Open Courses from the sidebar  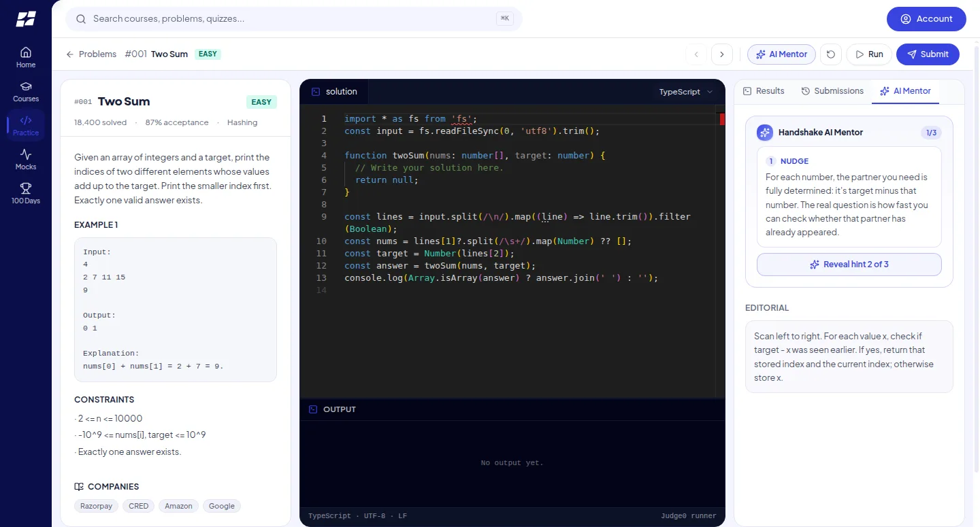pos(26,91)
